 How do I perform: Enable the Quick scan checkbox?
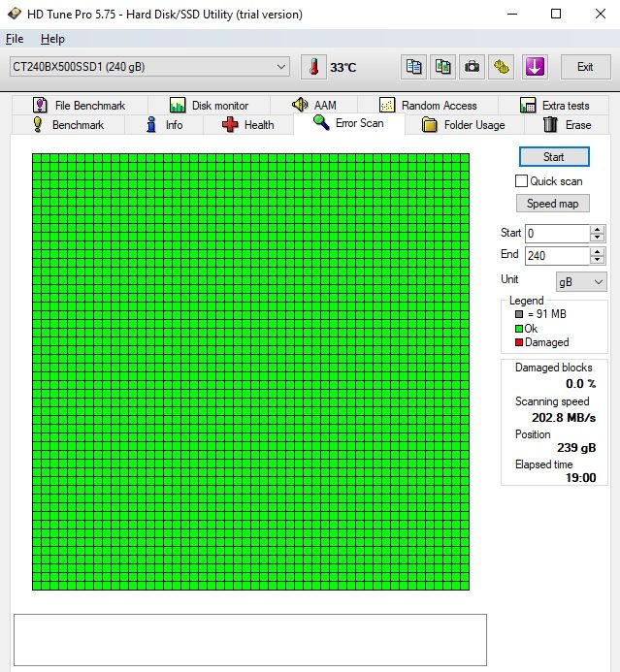[521, 181]
